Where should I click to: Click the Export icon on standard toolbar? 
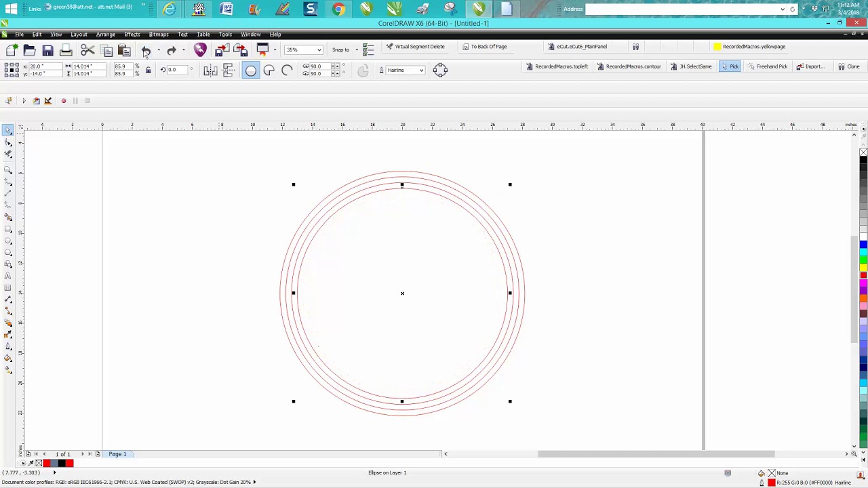pyautogui.click(x=241, y=50)
